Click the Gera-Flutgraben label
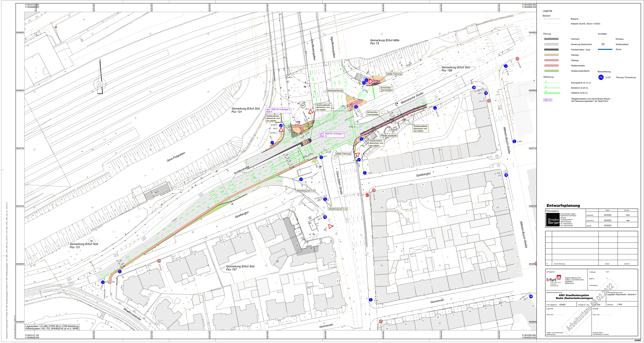Viewport: 644px width, 343px height. (176, 157)
